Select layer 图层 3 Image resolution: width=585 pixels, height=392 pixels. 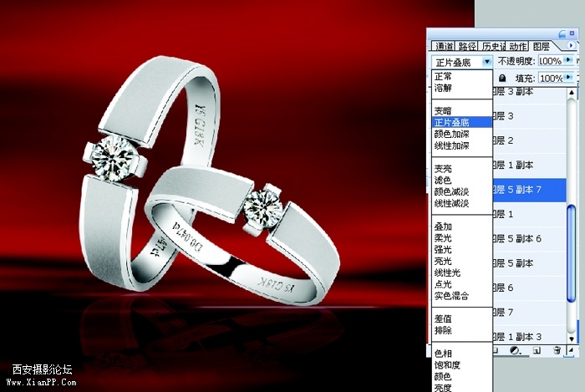[530, 116]
